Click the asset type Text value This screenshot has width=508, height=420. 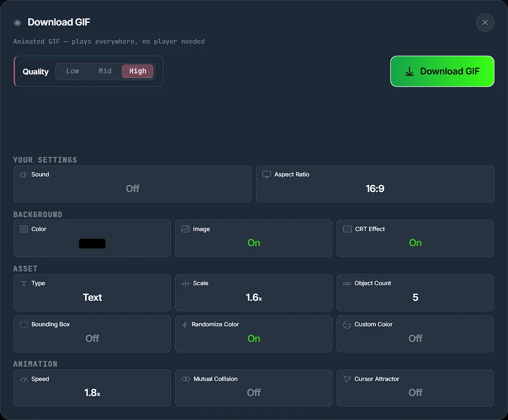coord(92,297)
